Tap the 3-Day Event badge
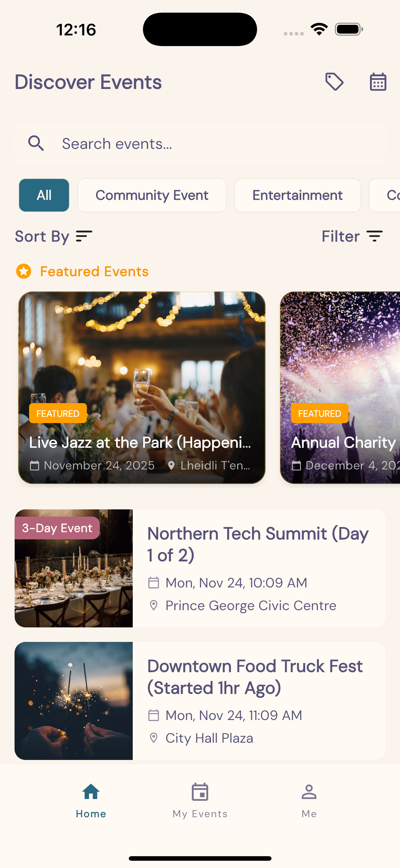Image resolution: width=400 pixels, height=868 pixels. (x=57, y=528)
